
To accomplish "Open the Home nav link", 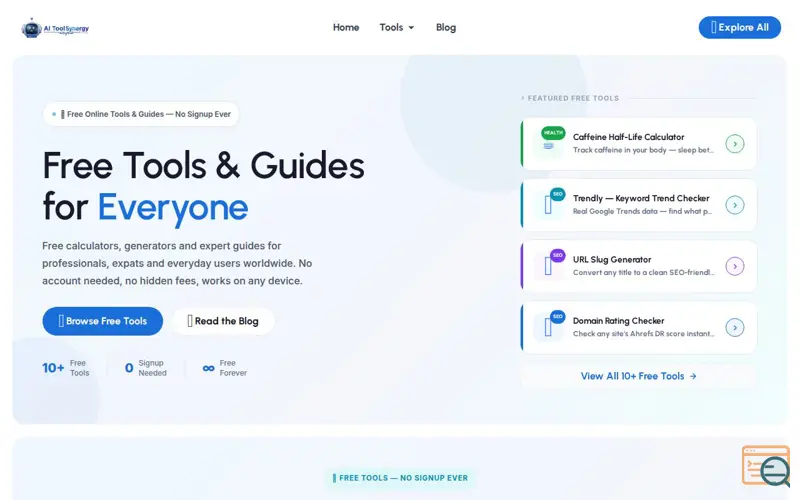I will pos(346,28).
